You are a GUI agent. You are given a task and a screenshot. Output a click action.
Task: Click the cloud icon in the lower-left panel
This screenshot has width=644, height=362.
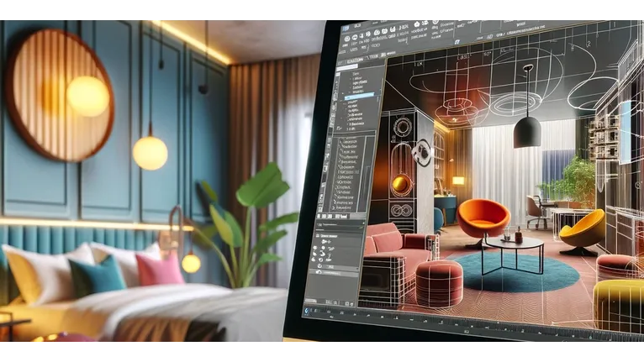(x=319, y=271)
